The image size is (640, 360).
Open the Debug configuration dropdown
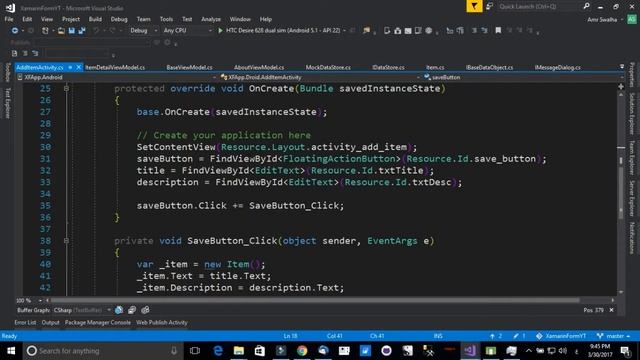(143, 31)
